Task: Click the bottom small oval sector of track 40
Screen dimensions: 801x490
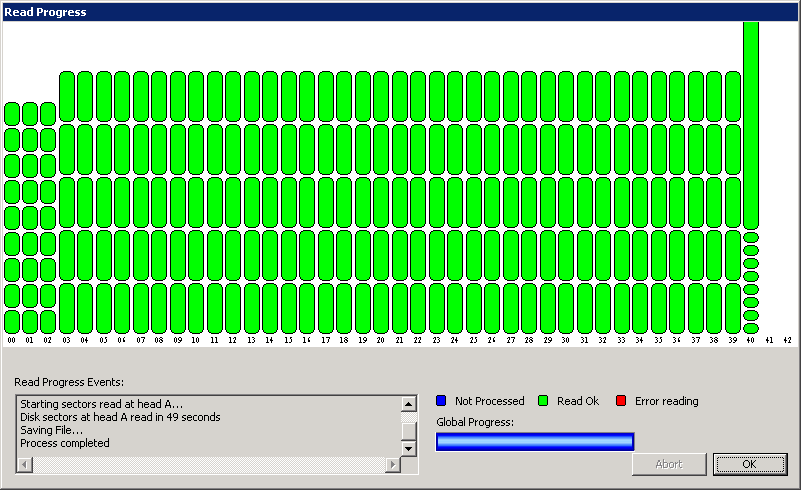Action: [751, 327]
